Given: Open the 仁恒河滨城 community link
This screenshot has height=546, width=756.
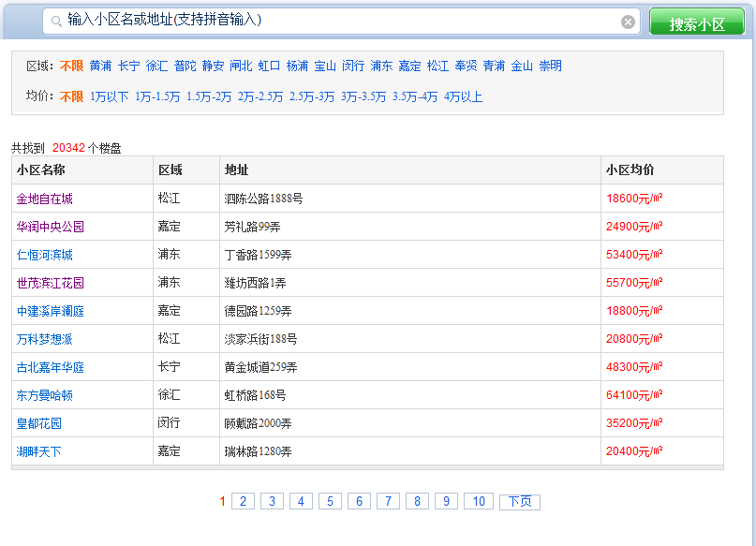Looking at the screenshot, I should [44, 255].
